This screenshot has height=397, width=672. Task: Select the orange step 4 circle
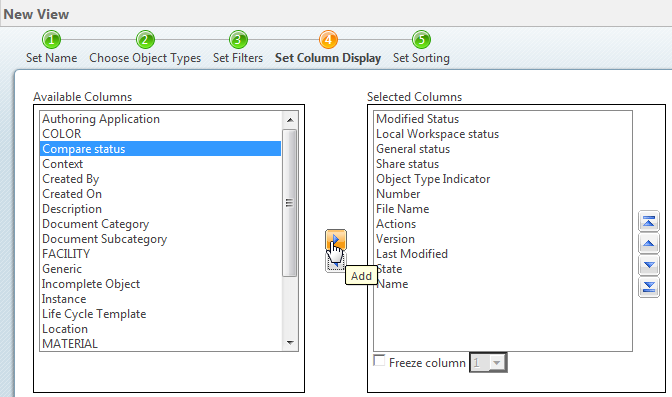tap(328, 40)
